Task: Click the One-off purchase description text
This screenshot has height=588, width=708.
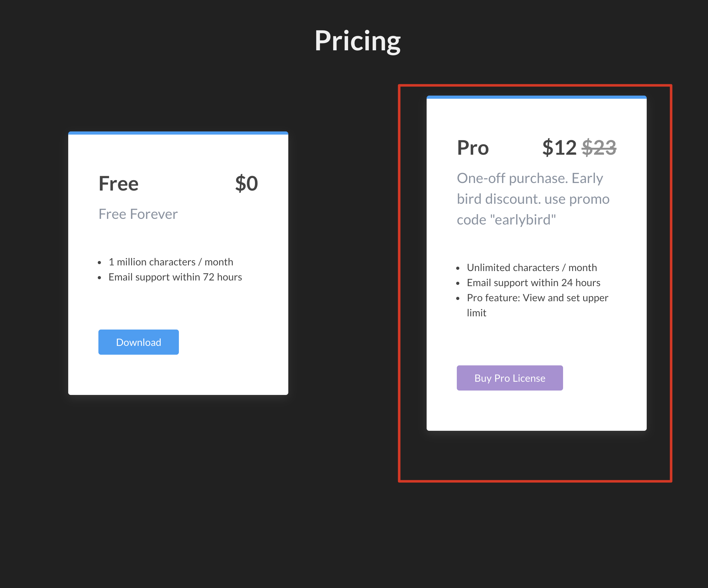Action: pyautogui.click(x=530, y=178)
